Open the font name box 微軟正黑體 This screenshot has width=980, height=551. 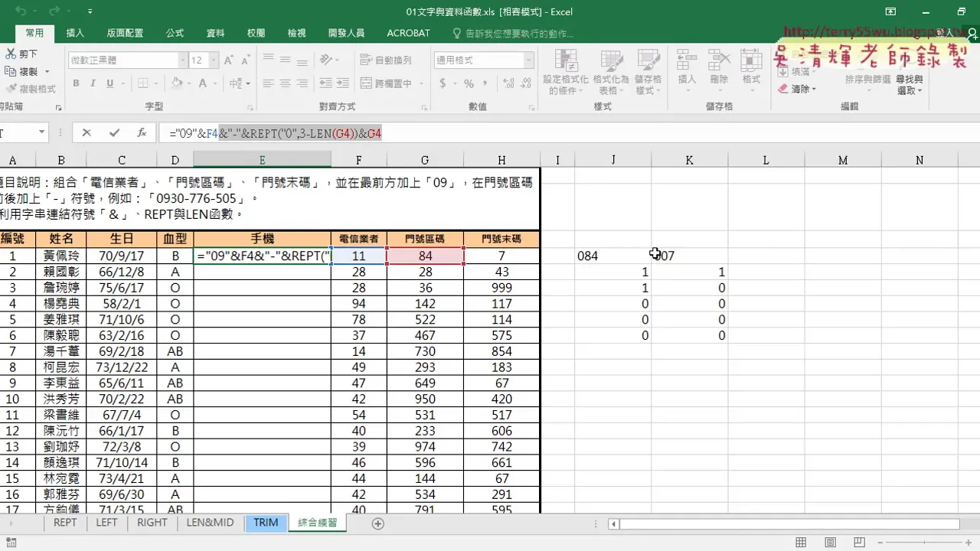[127, 60]
